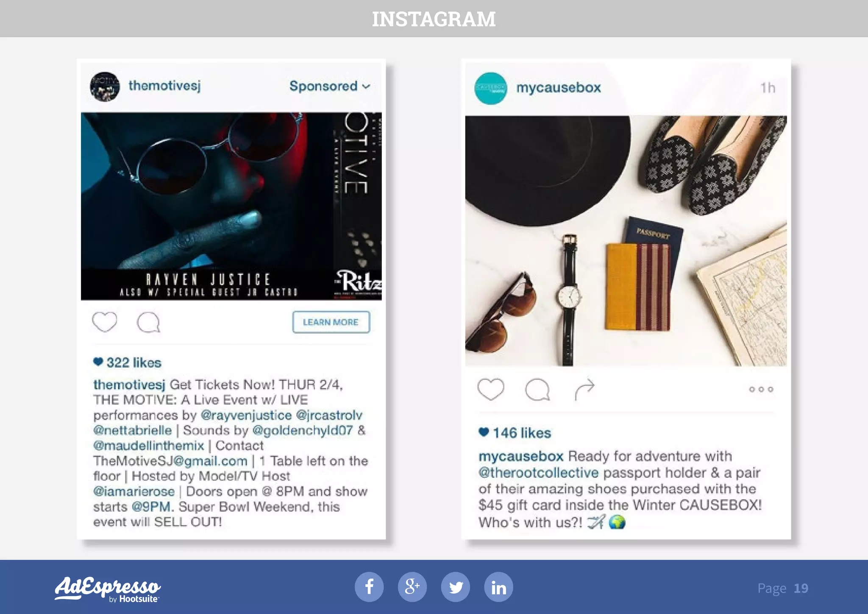Click the Google Plus icon in footer

[x=412, y=587]
